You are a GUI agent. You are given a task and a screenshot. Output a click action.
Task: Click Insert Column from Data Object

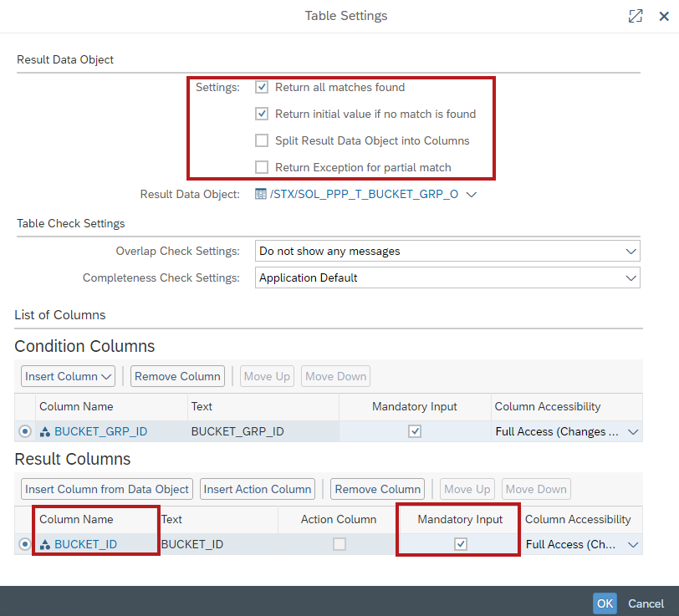pyautogui.click(x=108, y=490)
